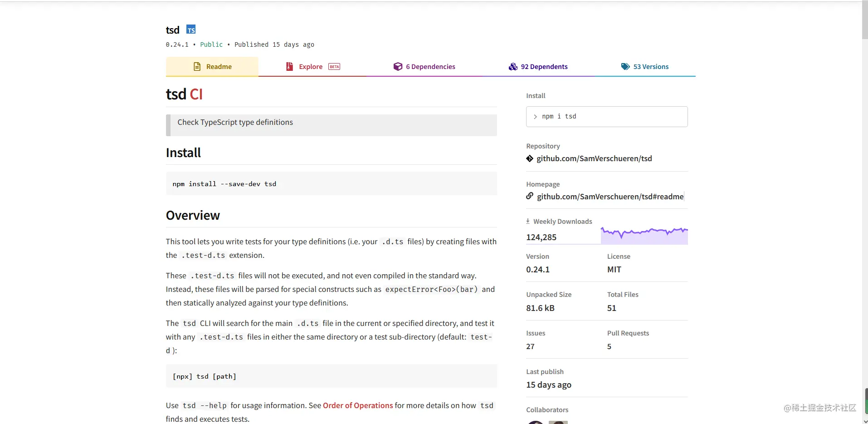
Task: Click the git icon beside the repository link
Action: tap(530, 158)
